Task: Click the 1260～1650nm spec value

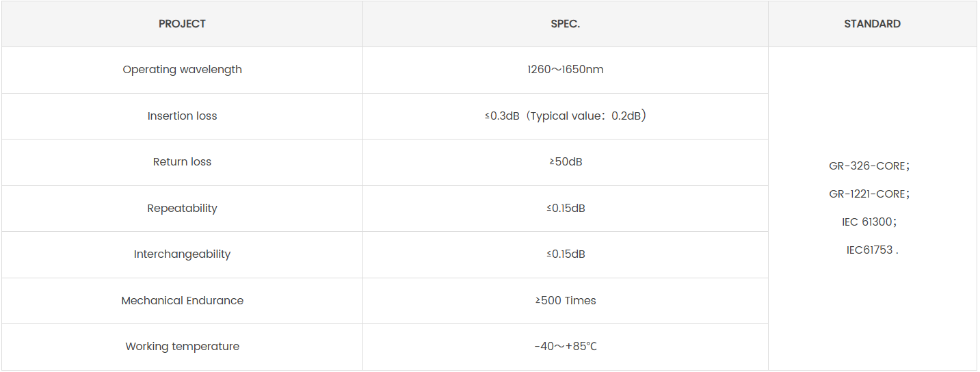Action: point(565,70)
